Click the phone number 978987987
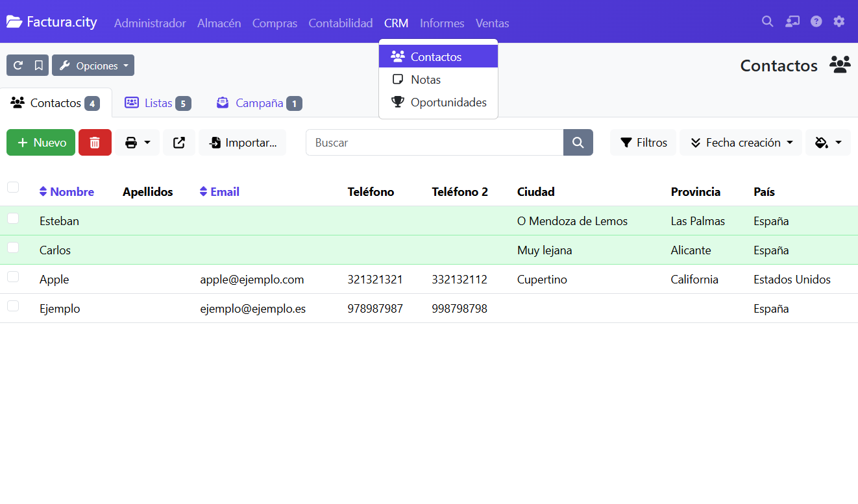 click(x=375, y=309)
